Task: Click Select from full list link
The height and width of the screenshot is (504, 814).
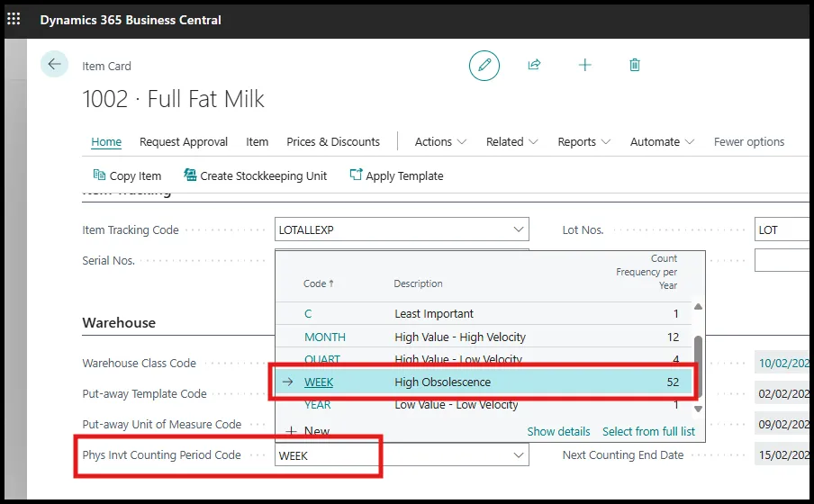Action: (648, 431)
